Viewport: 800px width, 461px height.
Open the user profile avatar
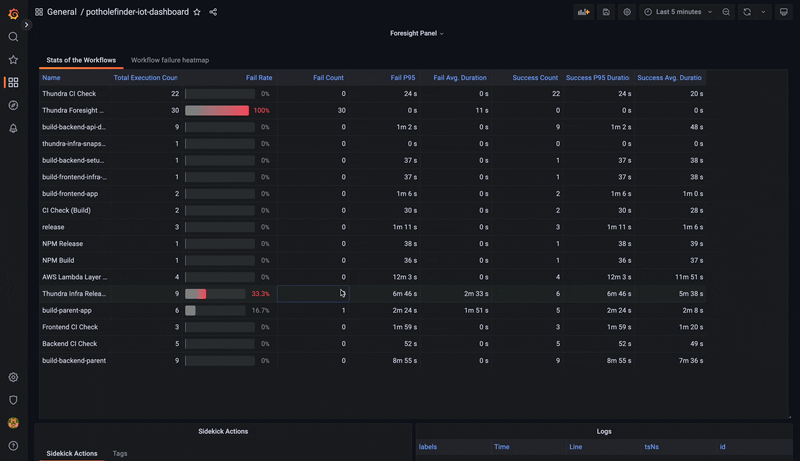[13, 423]
